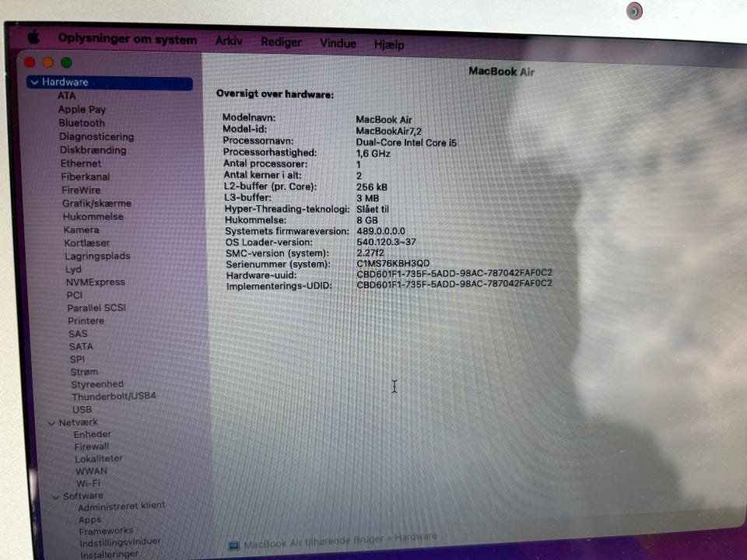Select Parallel SCSI in the sidebar
The width and height of the screenshot is (747, 560).
point(96,308)
